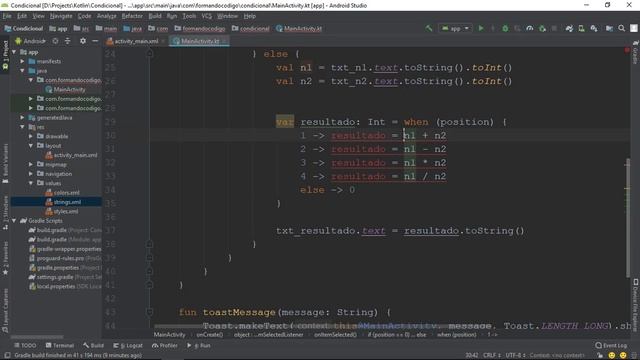
Task: Open the AVD Manager device icon
Action: (582, 28)
